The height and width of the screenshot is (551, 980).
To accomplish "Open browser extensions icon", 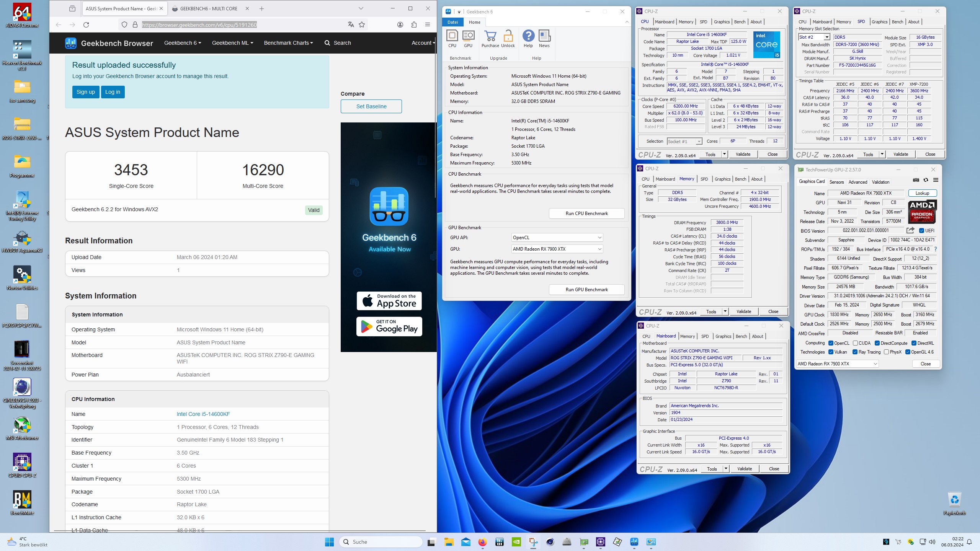I will tap(414, 25).
